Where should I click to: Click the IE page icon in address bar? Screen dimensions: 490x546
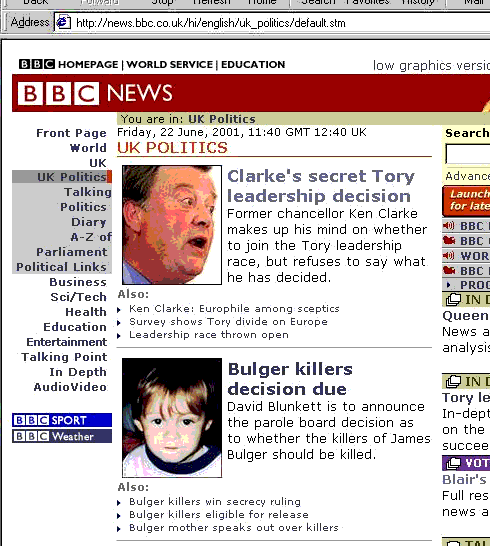click(x=63, y=23)
